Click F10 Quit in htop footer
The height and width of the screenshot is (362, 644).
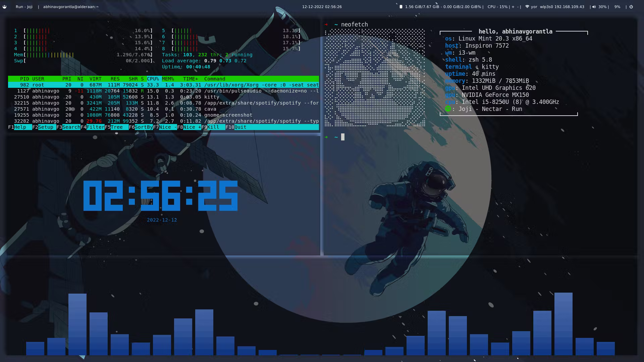(x=240, y=127)
